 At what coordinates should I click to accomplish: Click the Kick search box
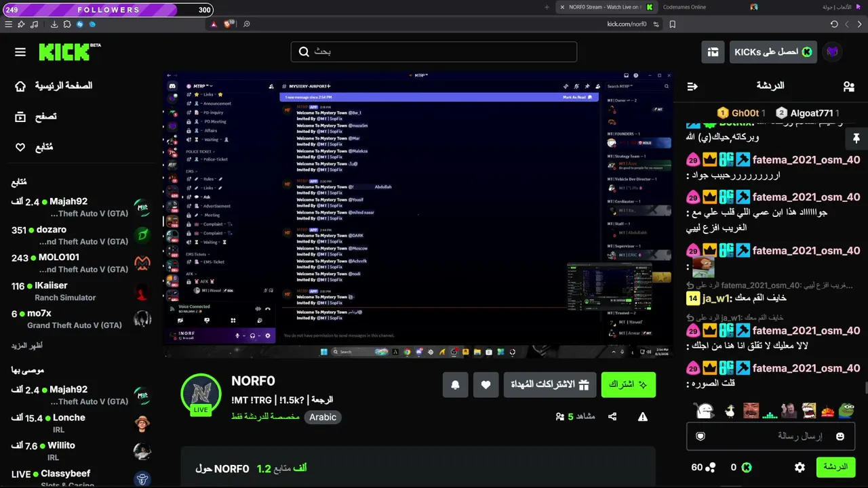click(x=434, y=52)
